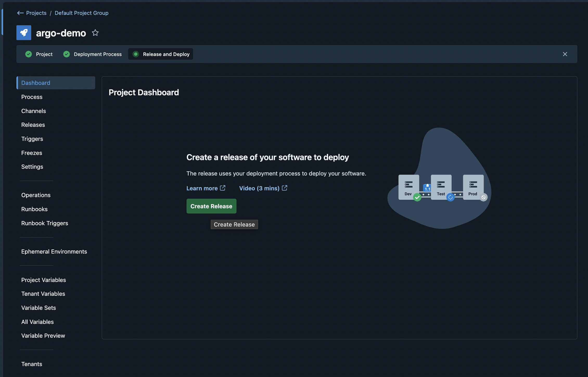Open project Settings in sidebar
Image resolution: width=588 pixels, height=377 pixels.
32,167
